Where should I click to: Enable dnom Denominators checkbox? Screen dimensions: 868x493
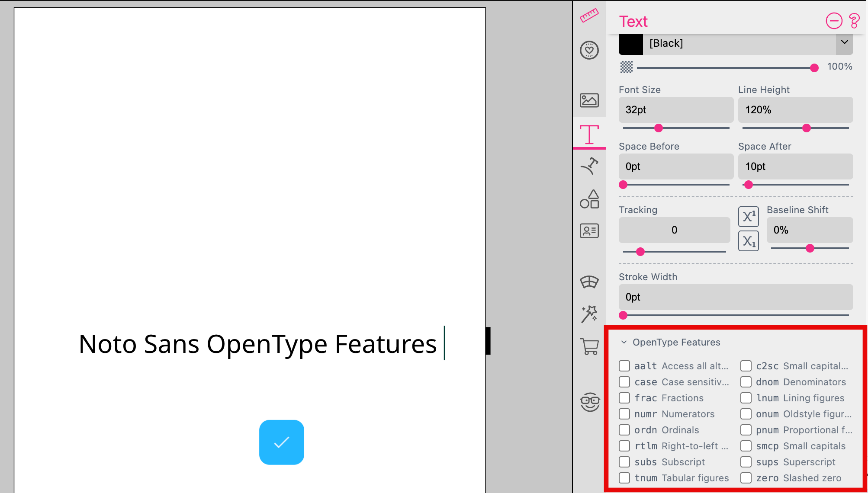(746, 382)
